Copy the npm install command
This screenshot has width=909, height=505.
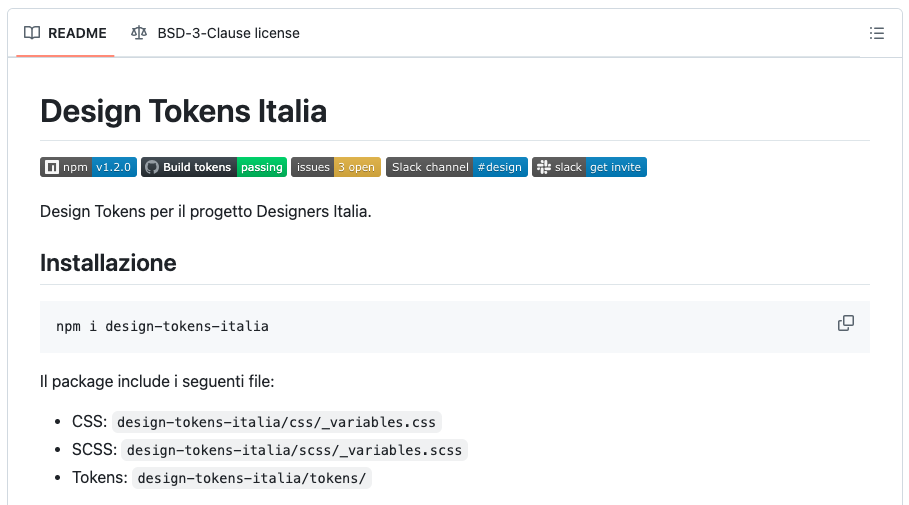coord(846,323)
